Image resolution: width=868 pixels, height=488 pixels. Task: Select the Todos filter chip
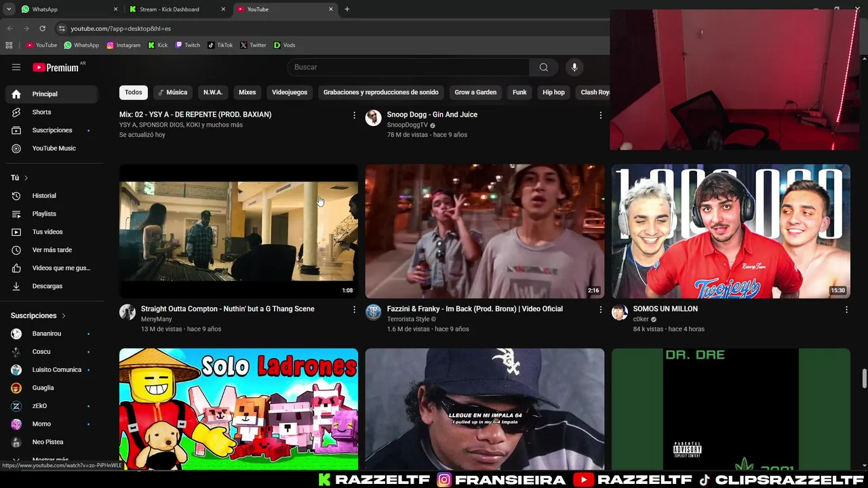(x=134, y=92)
